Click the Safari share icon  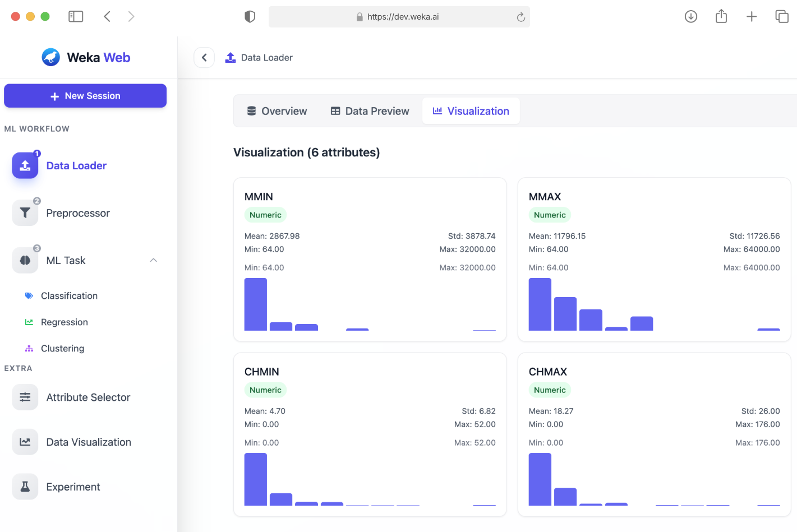coord(721,17)
